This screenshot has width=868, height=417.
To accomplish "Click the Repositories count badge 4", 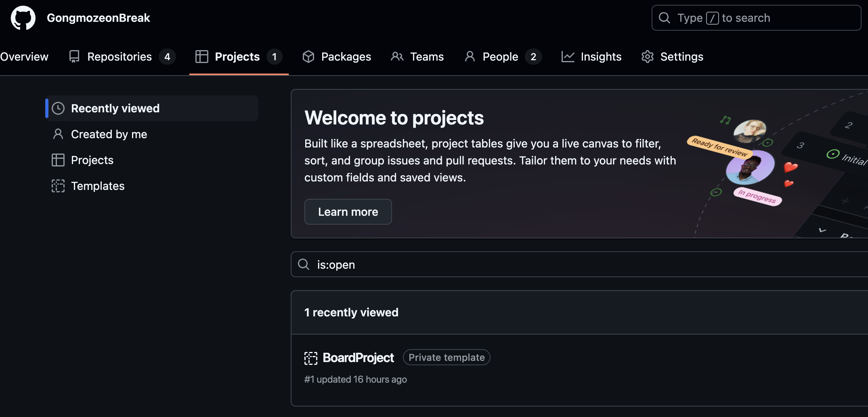I will tap(167, 57).
